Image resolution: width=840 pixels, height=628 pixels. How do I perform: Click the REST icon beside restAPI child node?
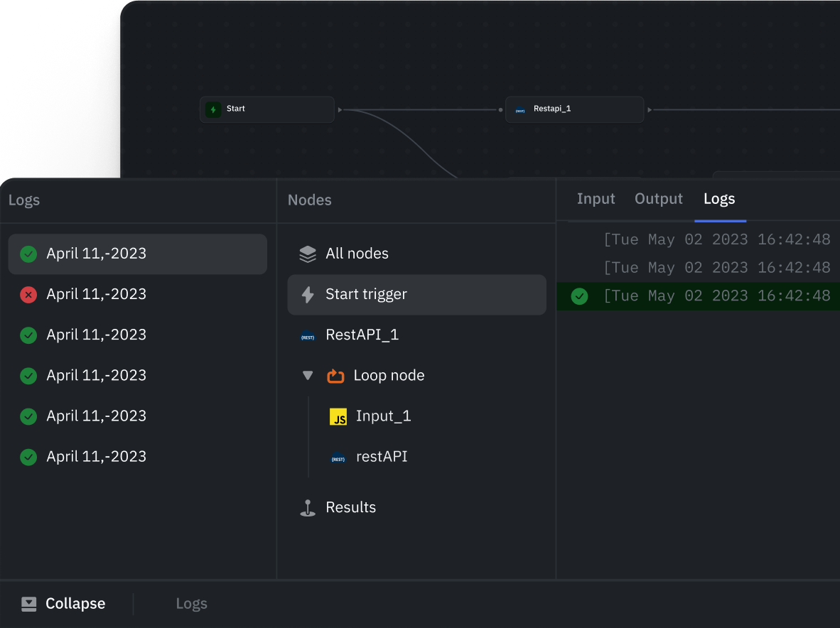point(338,458)
